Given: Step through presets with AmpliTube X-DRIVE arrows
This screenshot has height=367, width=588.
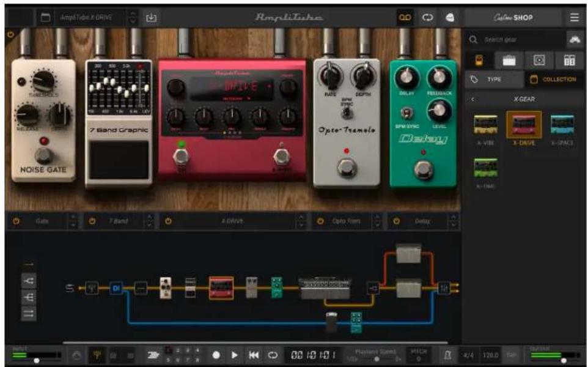Looking at the screenshot, I should [x=133, y=18].
